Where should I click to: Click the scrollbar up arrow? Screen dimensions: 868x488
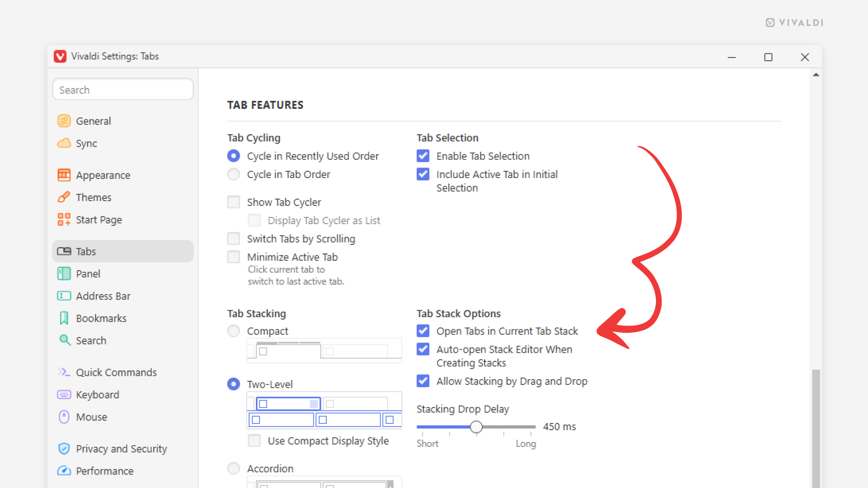[x=816, y=75]
